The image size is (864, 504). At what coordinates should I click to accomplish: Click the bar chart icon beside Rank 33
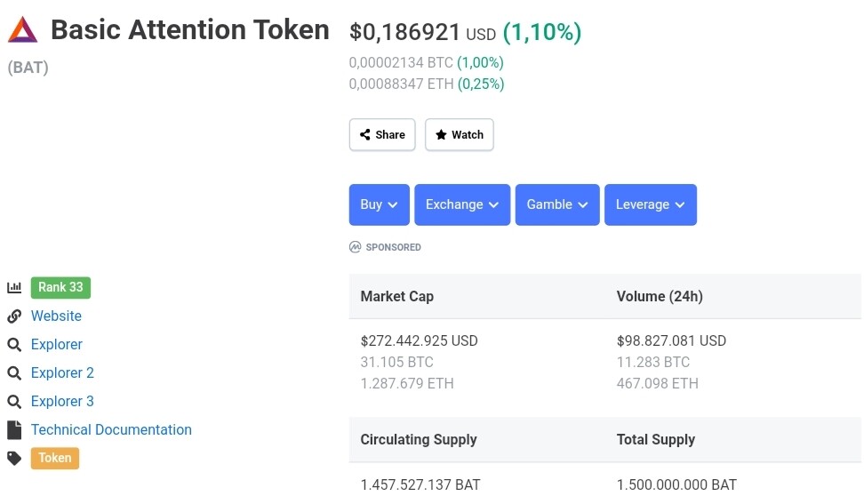pyautogui.click(x=14, y=287)
